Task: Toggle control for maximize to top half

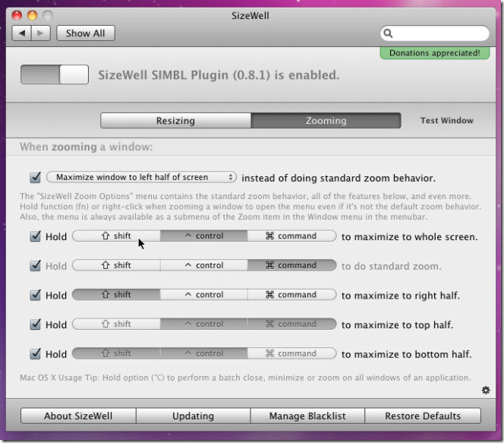Action: tap(204, 324)
